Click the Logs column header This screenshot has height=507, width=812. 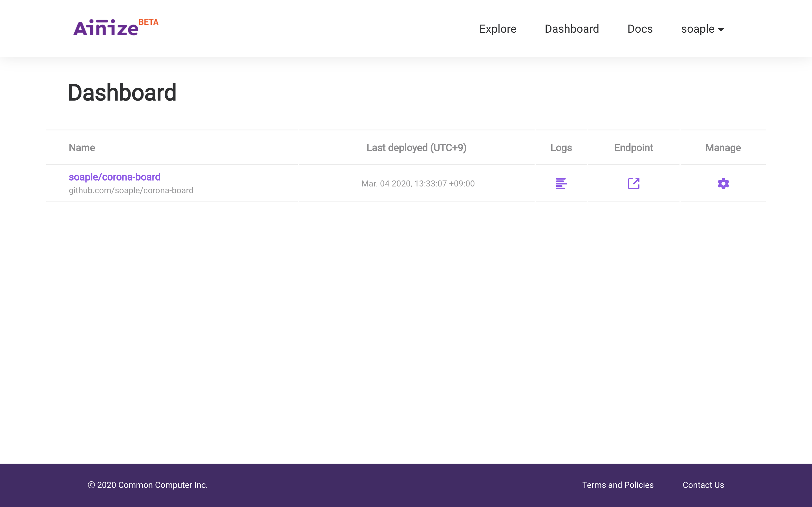pyautogui.click(x=561, y=148)
